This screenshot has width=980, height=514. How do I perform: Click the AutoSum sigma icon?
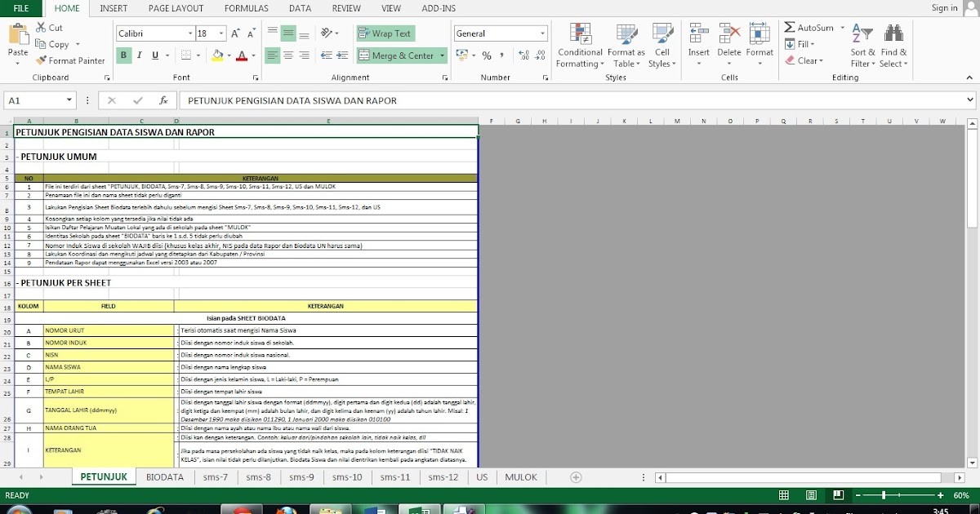(790, 28)
